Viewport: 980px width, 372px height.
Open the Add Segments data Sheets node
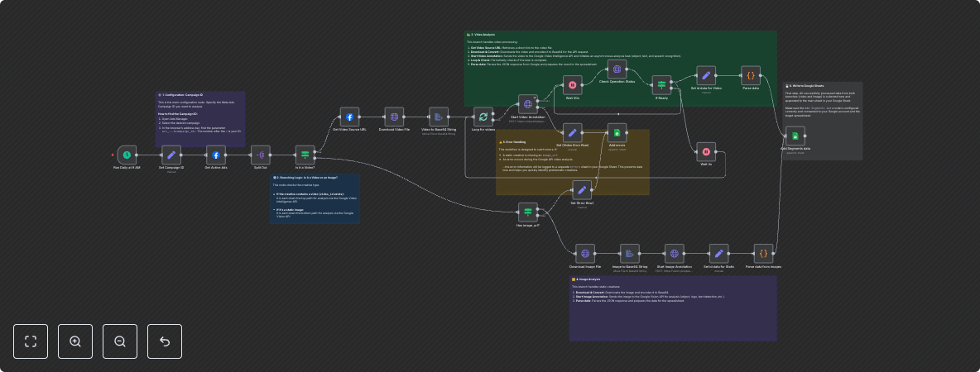pos(795,136)
